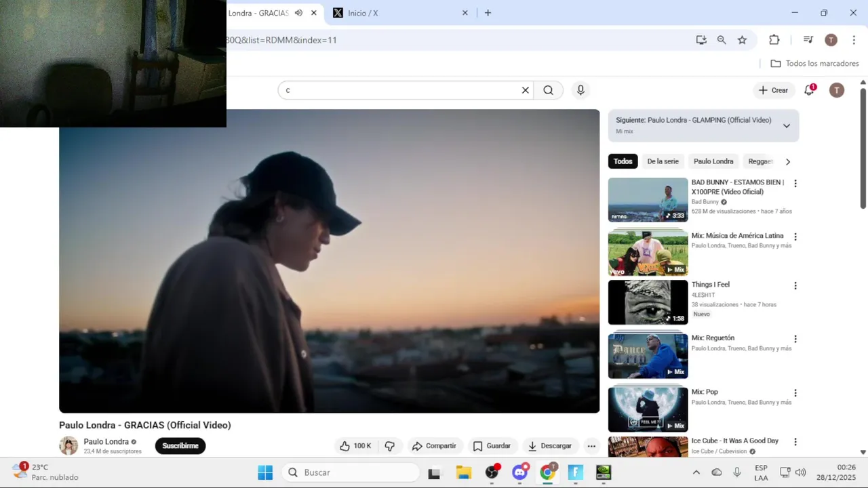Open options for Música de América Latina mix
Screen dimensions: 868x488
795,237
